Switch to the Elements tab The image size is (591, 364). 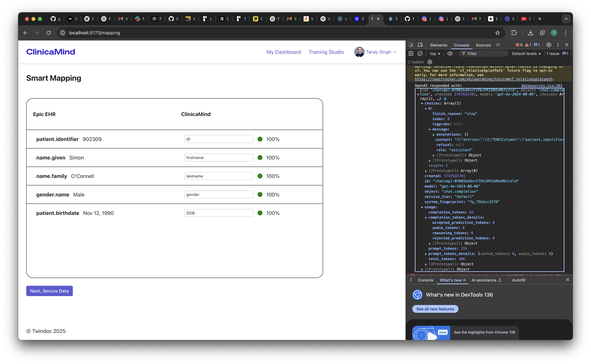[x=438, y=45]
